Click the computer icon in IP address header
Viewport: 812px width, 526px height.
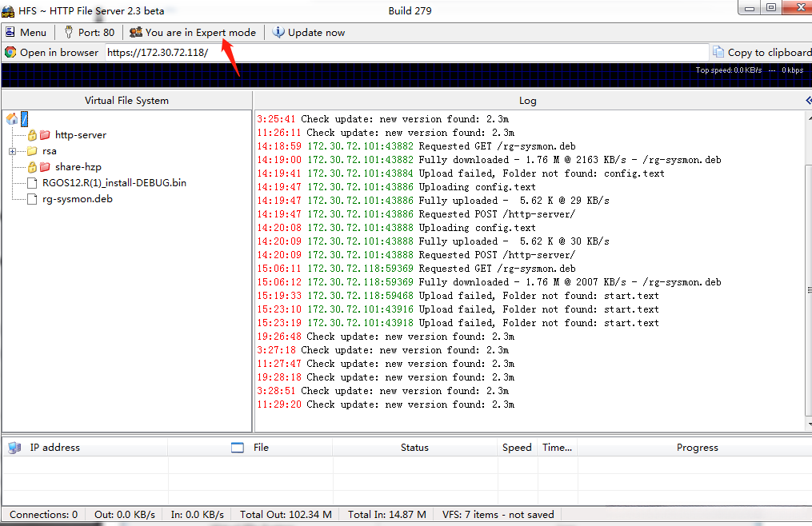pyautogui.click(x=14, y=448)
